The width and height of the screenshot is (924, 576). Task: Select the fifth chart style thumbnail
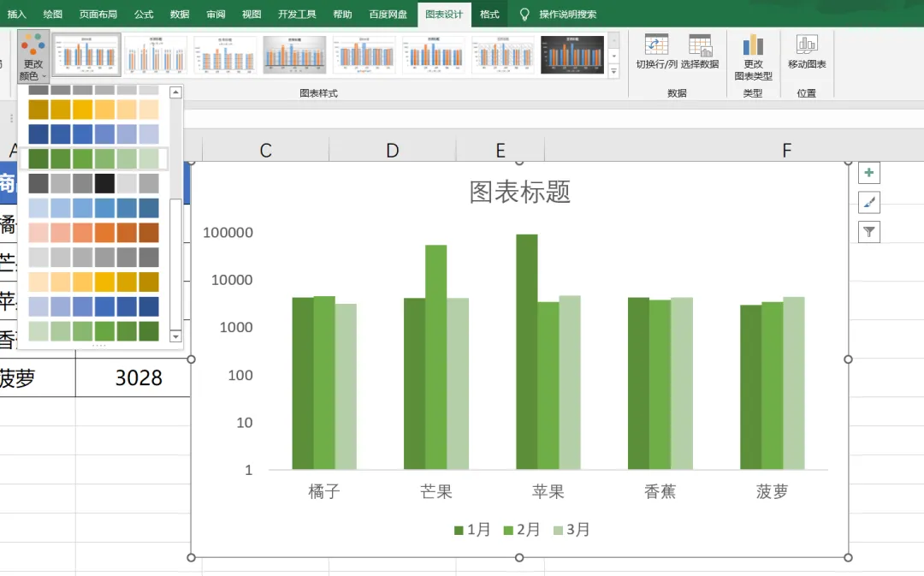click(x=364, y=55)
